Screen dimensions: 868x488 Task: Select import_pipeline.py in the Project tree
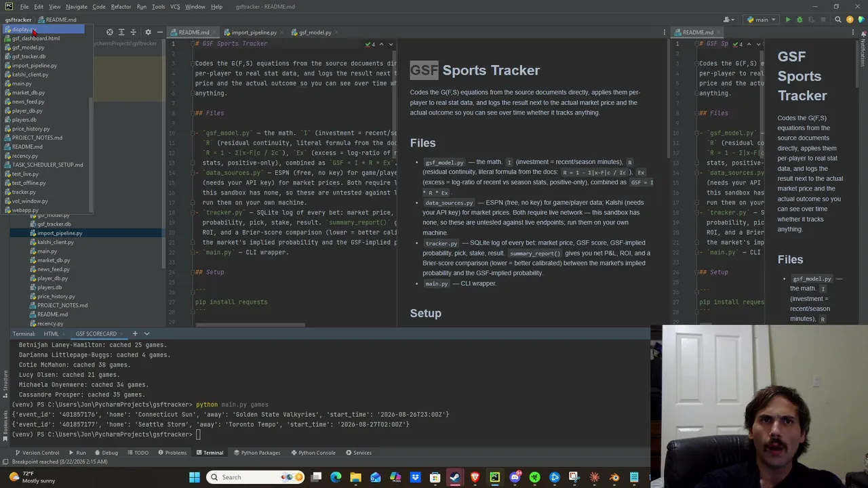(60, 233)
